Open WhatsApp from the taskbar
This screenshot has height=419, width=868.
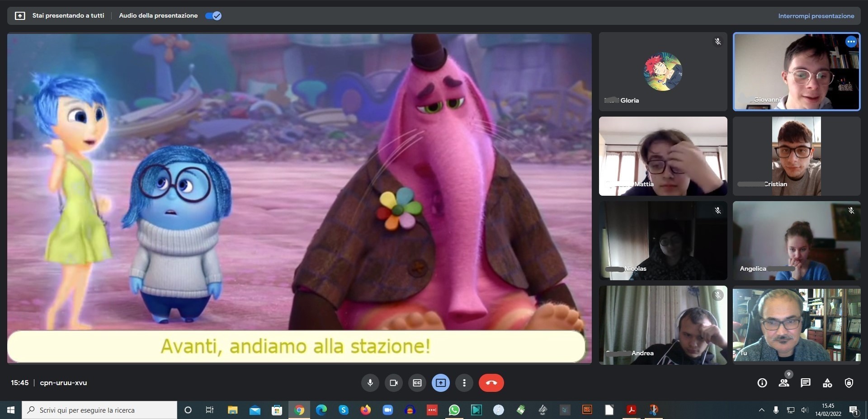[x=454, y=410]
